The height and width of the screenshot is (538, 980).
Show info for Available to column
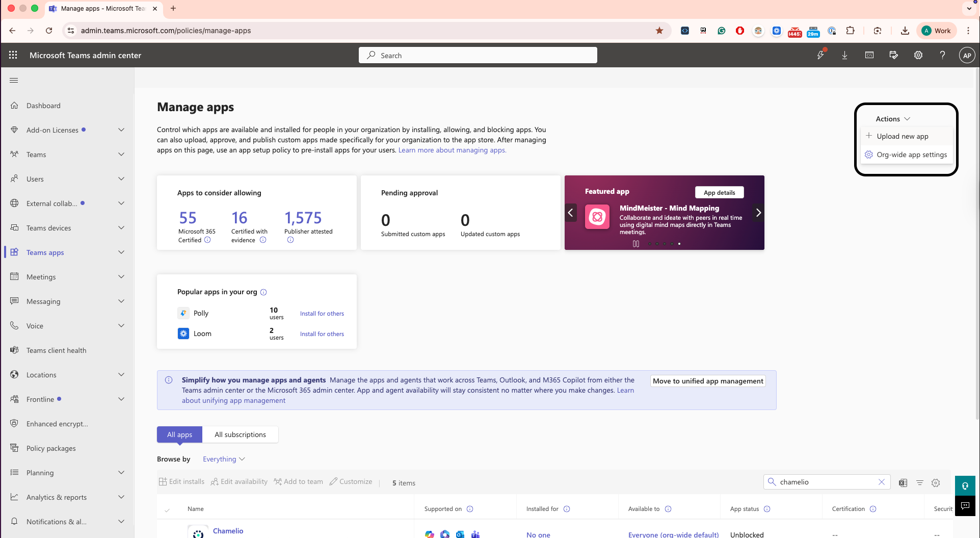pos(668,509)
